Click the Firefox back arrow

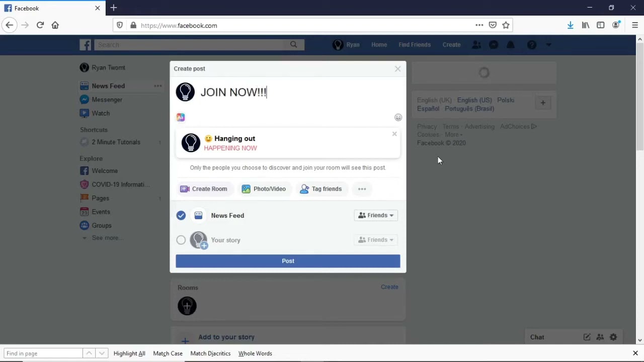pos(9,25)
